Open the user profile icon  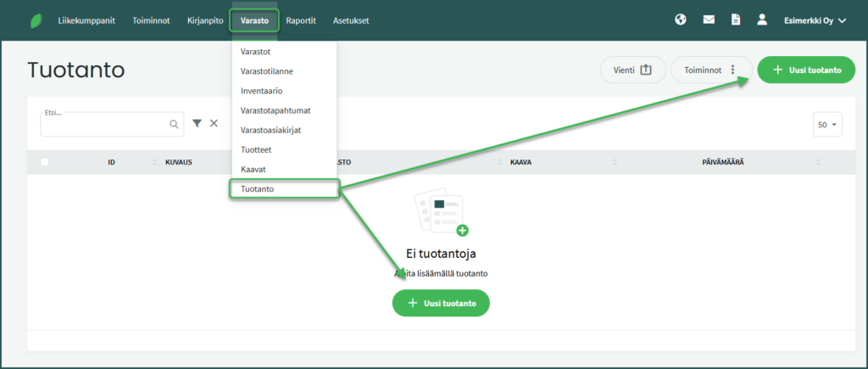[x=762, y=20]
